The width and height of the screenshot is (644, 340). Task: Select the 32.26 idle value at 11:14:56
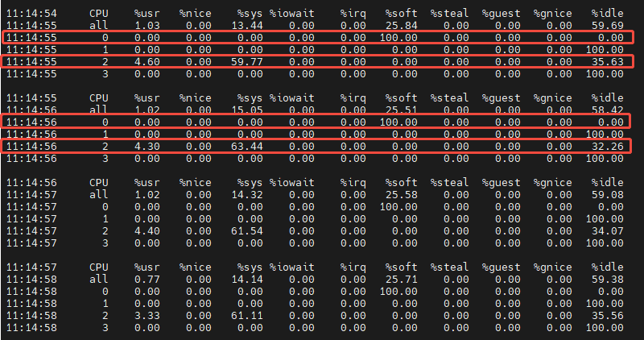[608, 147]
